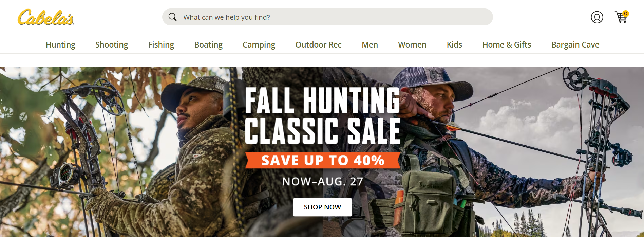Open the Hunting menu
Image resolution: width=644 pixels, height=237 pixels.
coord(60,45)
